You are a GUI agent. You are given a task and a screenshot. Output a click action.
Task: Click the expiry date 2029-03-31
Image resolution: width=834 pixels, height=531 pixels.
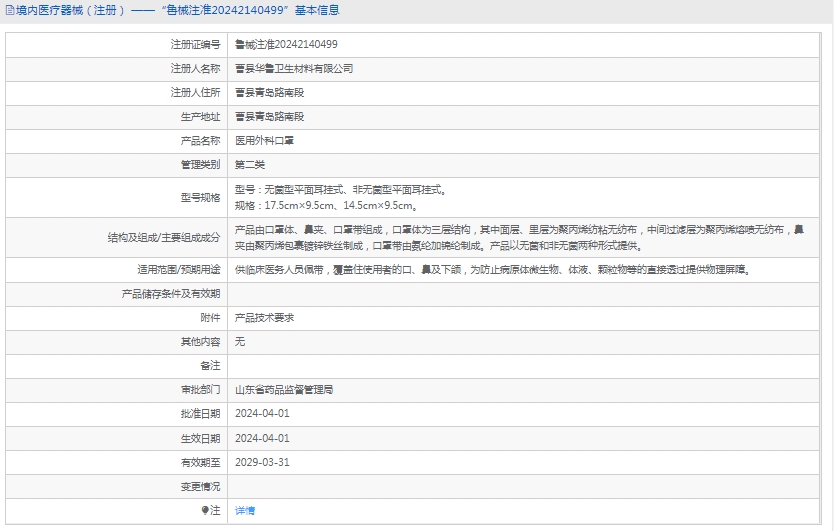click(x=262, y=462)
